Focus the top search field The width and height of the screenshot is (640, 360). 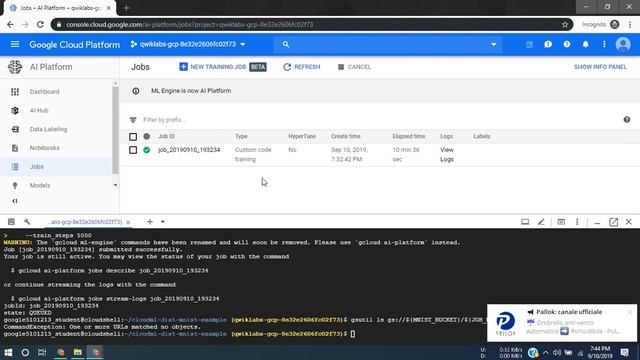click(x=388, y=44)
